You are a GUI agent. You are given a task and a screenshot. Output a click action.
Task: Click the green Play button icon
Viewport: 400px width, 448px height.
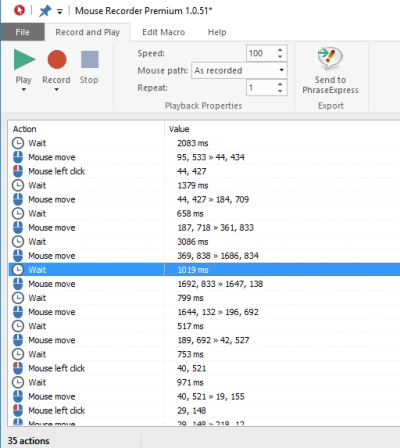24,59
